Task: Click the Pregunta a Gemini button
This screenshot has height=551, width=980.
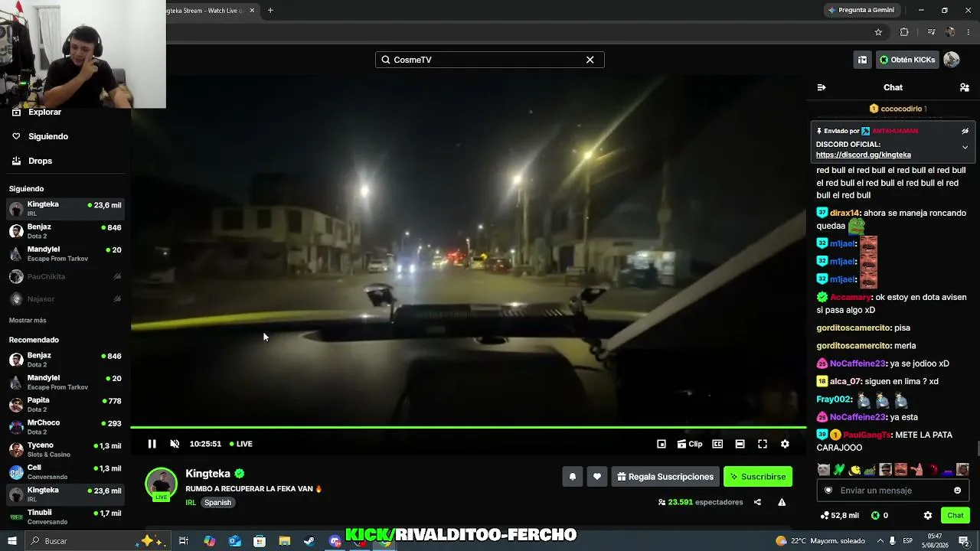Action: click(861, 10)
